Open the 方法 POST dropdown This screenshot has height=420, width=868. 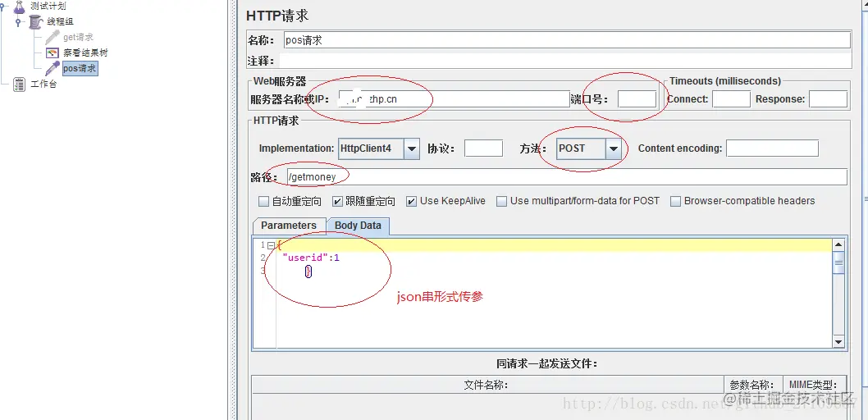click(x=613, y=148)
